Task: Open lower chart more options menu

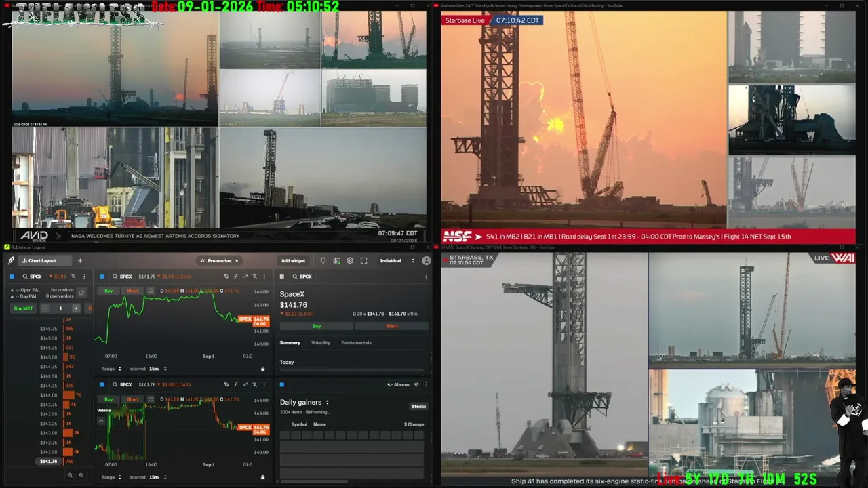Action: pyautogui.click(x=263, y=385)
